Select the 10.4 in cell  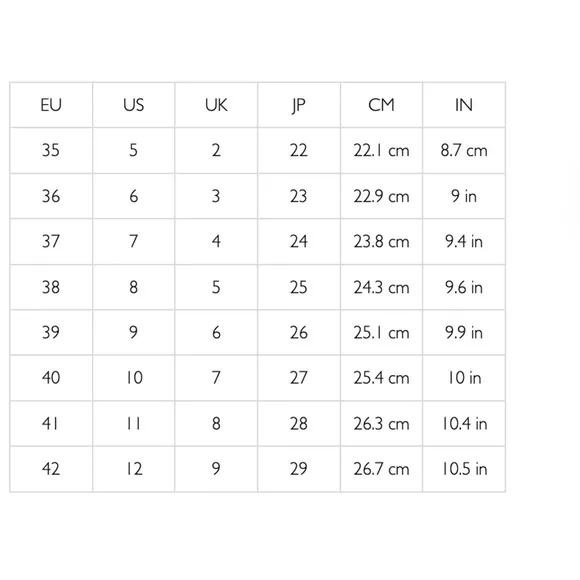pos(464,424)
